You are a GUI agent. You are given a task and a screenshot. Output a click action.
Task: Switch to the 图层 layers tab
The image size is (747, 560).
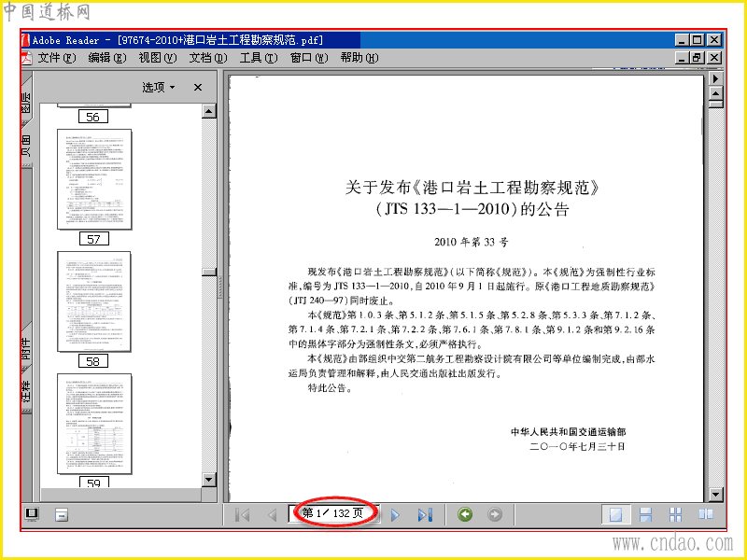pos(26,103)
